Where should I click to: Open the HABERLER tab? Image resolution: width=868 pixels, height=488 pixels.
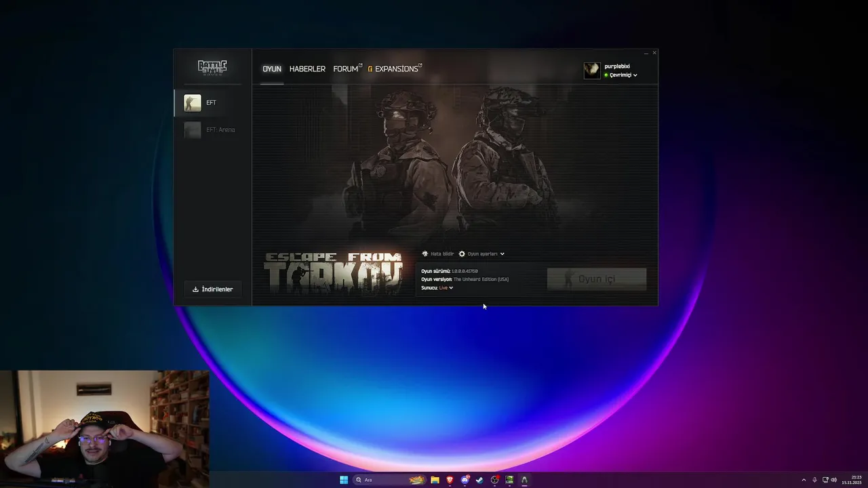click(307, 69)
